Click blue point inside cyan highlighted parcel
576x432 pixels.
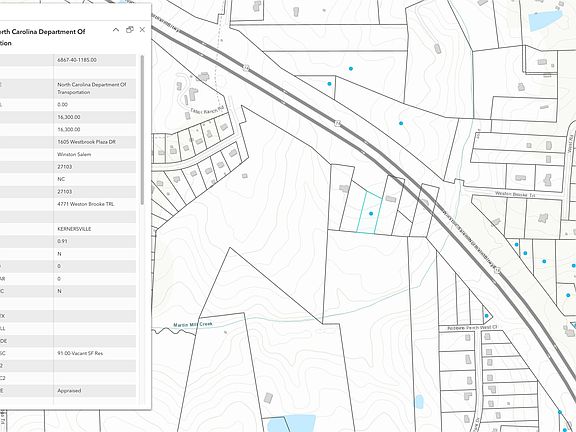point(371,213)
